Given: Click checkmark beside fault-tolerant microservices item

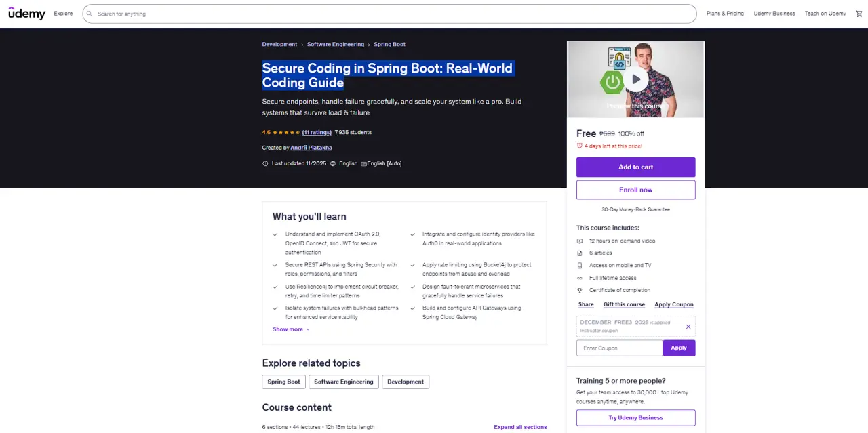Looking at the screenshot, I should 412,287.
